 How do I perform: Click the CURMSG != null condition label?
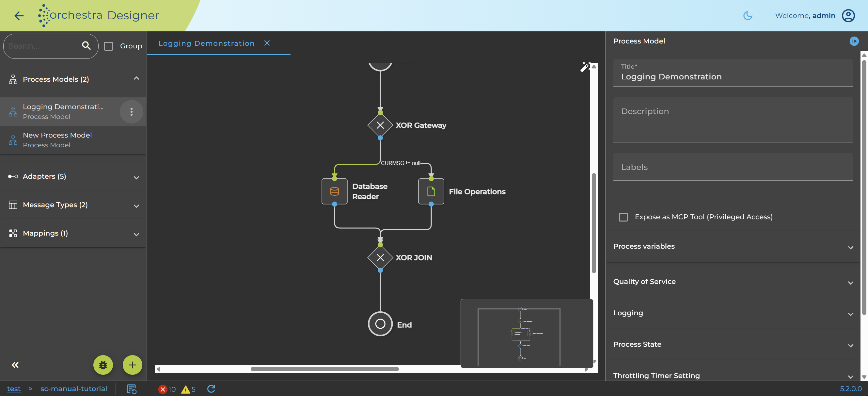click(x=400, y=163)
